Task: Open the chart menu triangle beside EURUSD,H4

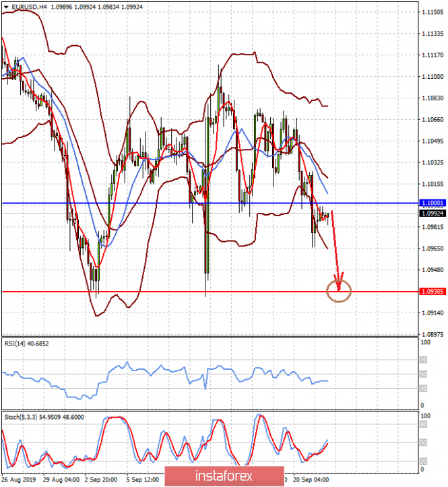Action: [x=6, y=7]
